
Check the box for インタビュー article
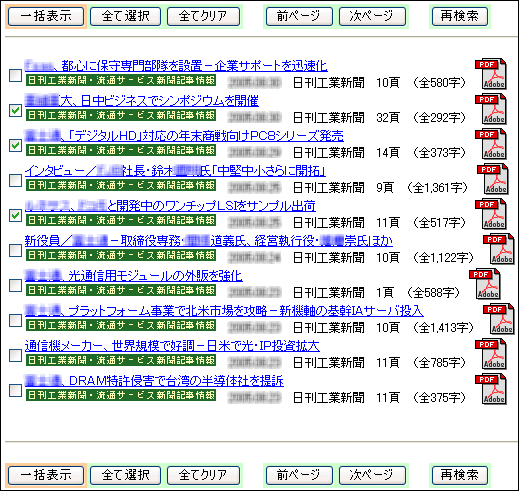(x=15, y=180)
